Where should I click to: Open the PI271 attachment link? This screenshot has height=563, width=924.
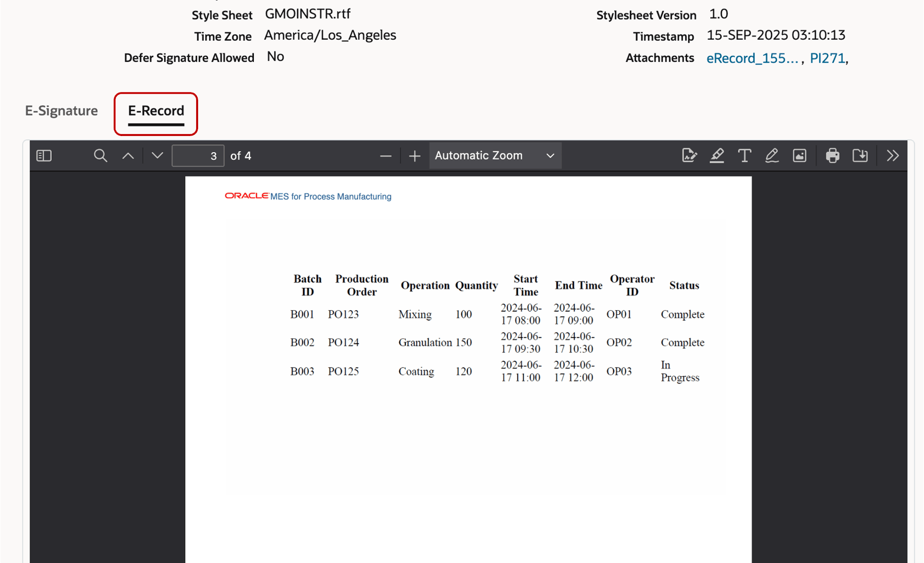[x=828, y=58]
